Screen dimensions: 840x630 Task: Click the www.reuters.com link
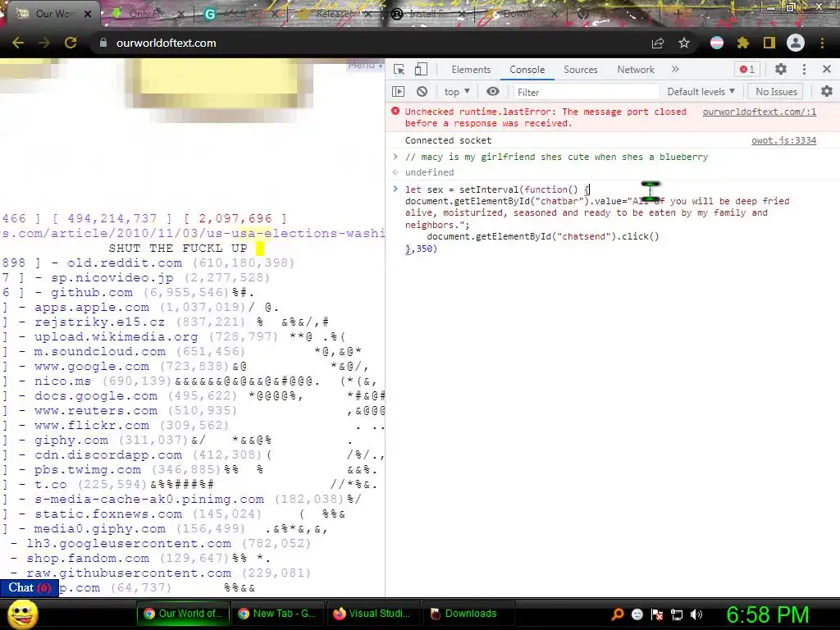coord(96,411)
